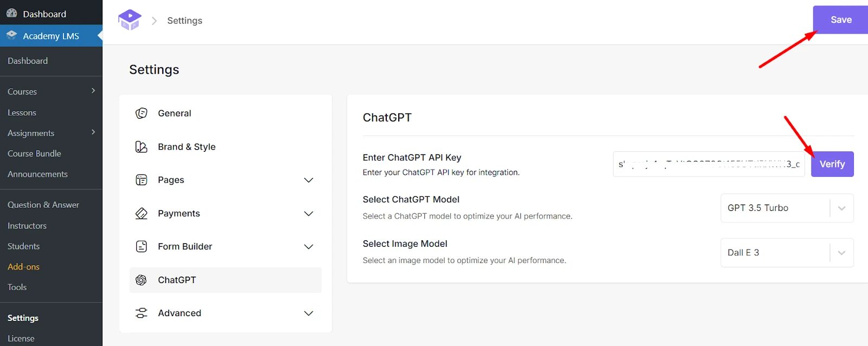Click the ChatGPT panel heading
The image size is (868, 346).
[x=387, y=118]
